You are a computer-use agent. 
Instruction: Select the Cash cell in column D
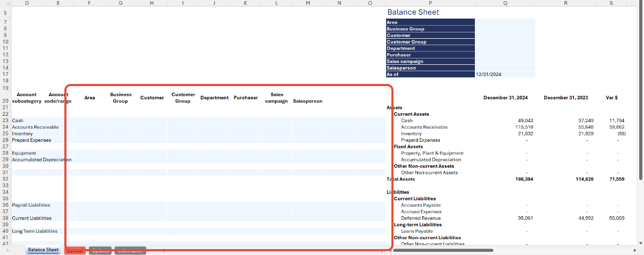[27, 121]
